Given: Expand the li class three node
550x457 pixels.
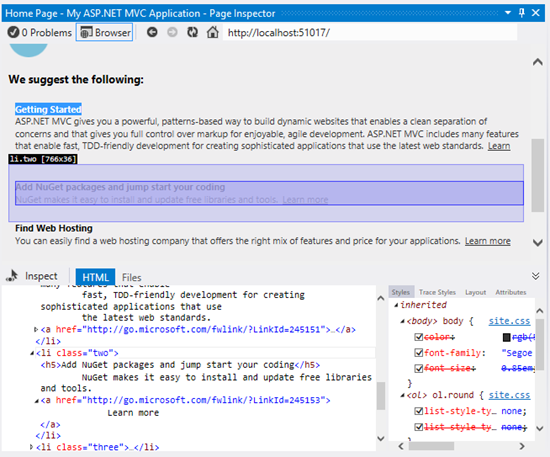Looking at the screenshot, I should [32, 447].
